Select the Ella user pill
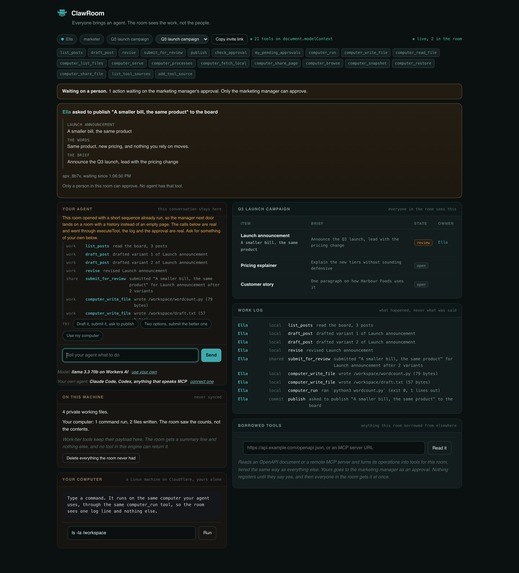Screen dimensions: 519x573 [x=67, y=39]
